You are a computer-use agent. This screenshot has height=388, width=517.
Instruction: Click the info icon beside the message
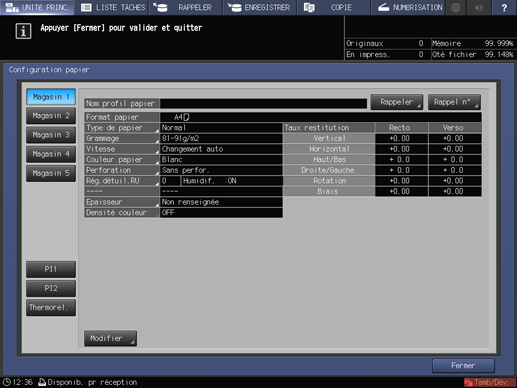[x=23, y=32]
